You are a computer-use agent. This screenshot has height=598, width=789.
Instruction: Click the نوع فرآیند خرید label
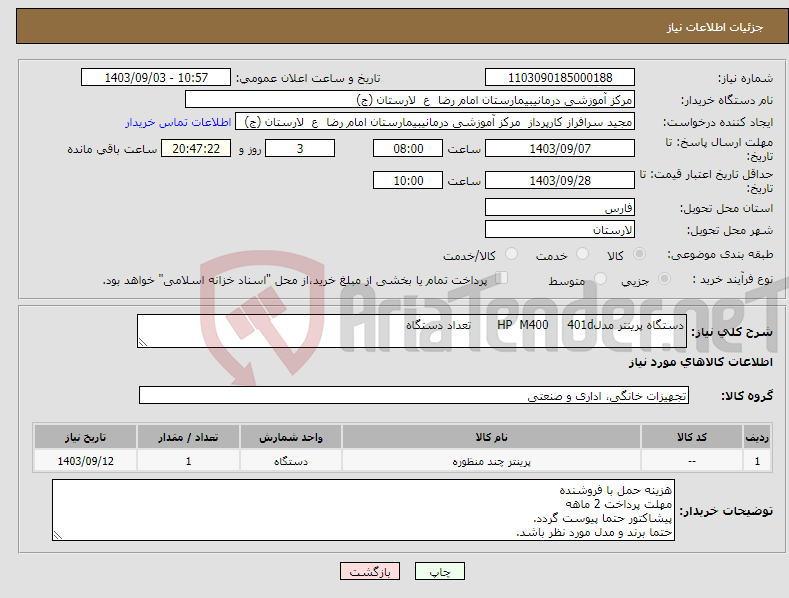tap(733, 279)
